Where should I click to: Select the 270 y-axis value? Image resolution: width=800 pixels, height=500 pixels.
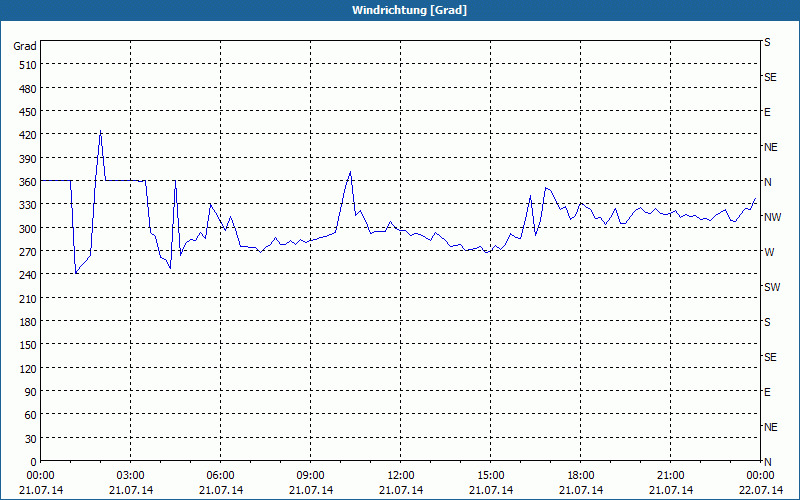tap(28, 252)
